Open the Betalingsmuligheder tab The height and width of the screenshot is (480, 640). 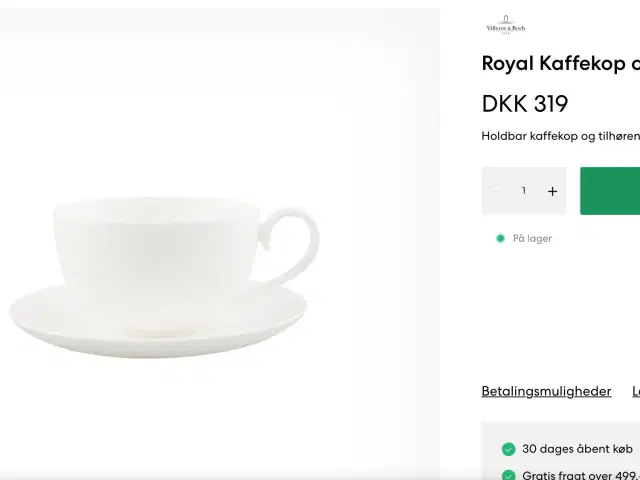[546, 391]
